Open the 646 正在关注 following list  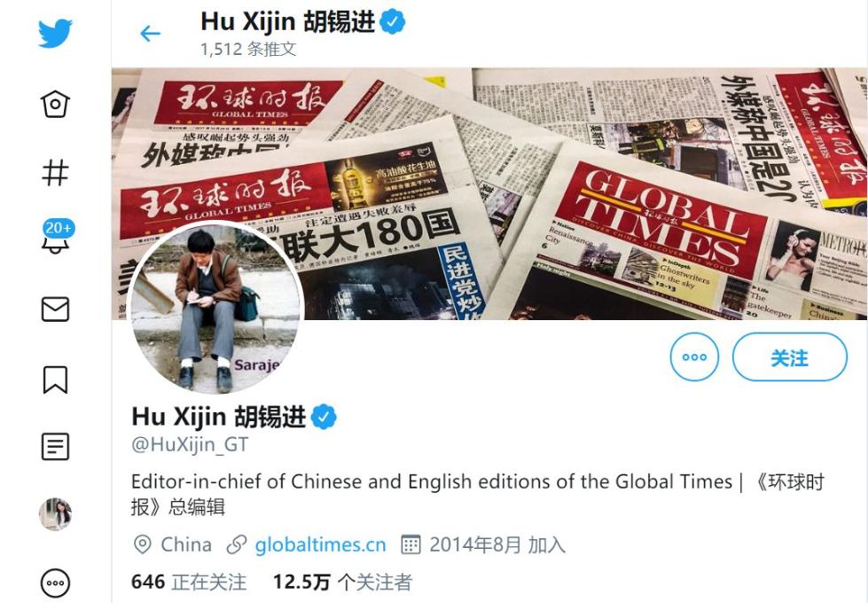[x=189, y=582]
